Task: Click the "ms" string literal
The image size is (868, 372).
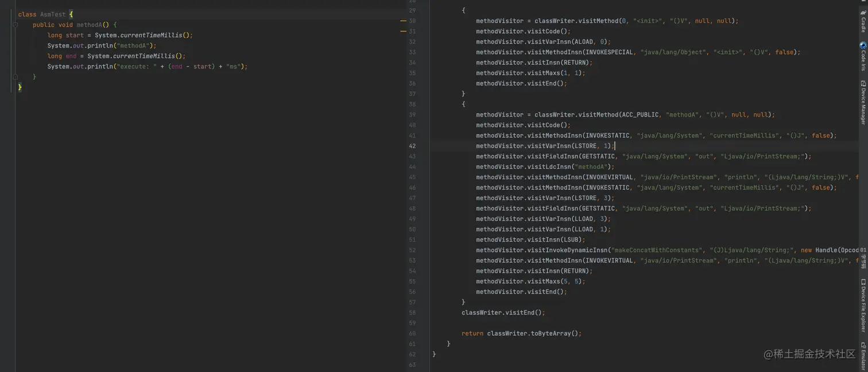Action: point(233,66)
